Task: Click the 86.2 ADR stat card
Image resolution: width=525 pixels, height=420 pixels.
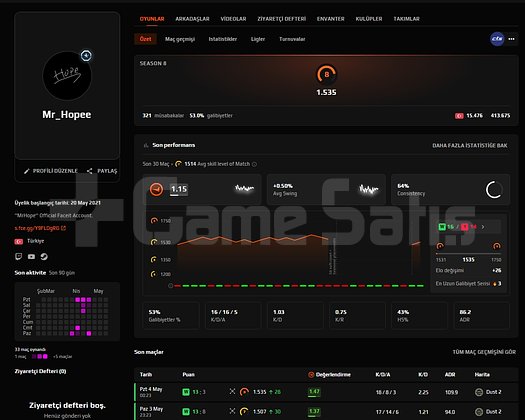Action: 481,316
